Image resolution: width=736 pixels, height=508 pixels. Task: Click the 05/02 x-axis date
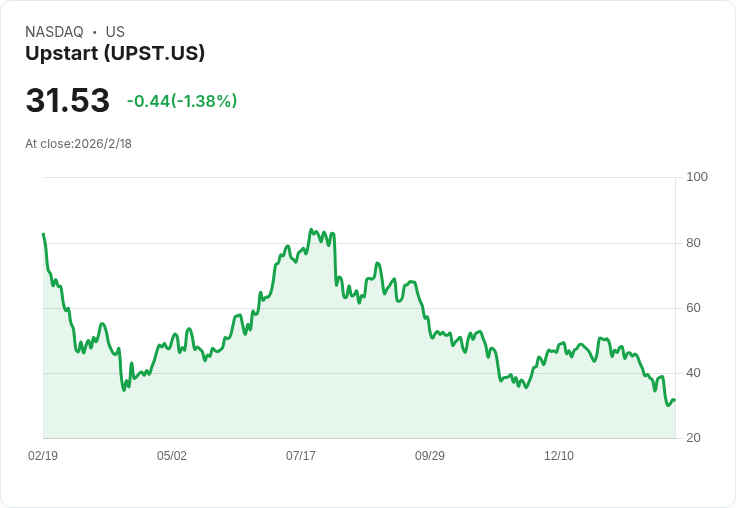172,456
